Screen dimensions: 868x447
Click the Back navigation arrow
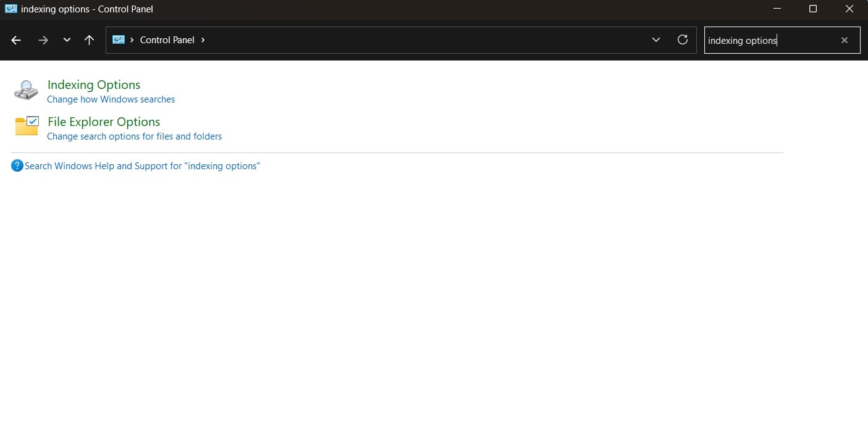(16, 40)
